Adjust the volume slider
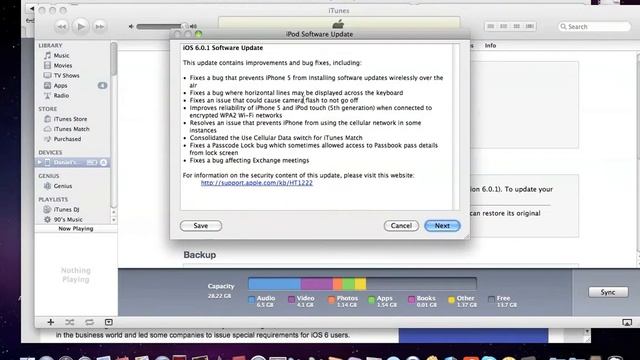The height and width of the screenshot is (360, 640). tap(161, 27)
